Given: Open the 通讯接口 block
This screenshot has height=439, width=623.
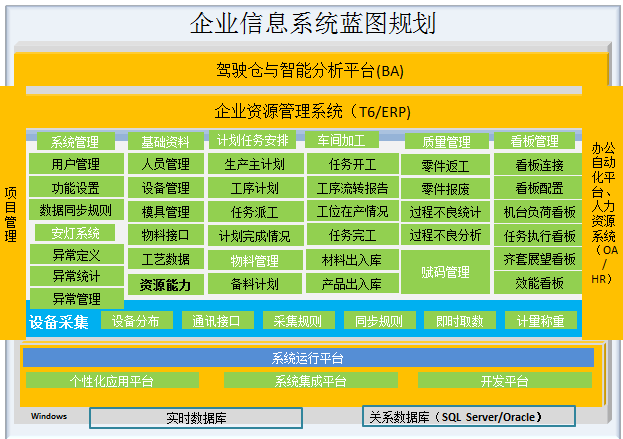Looking at the screenshot, I should [218, 320].
